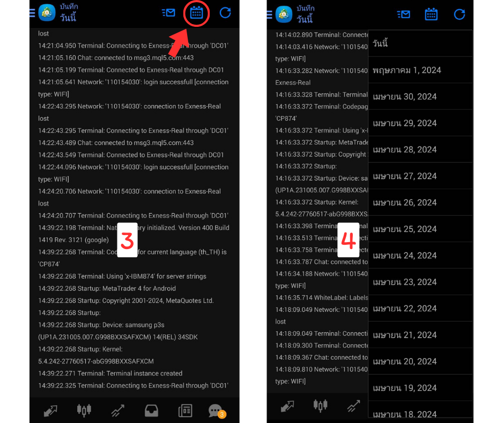The height and width of the screenshot is (423, 504).
Task: Open Quotes tab icon in right screen
Action: click(x=287, y=406)
